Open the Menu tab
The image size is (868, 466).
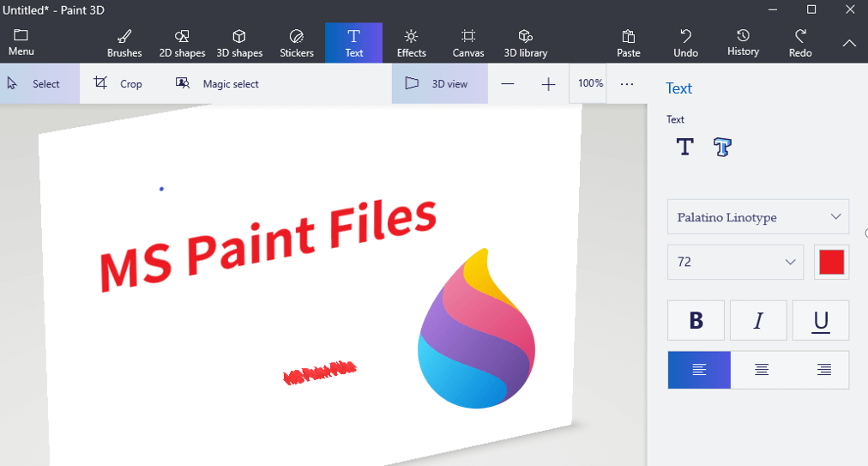[x=21, y=43]
